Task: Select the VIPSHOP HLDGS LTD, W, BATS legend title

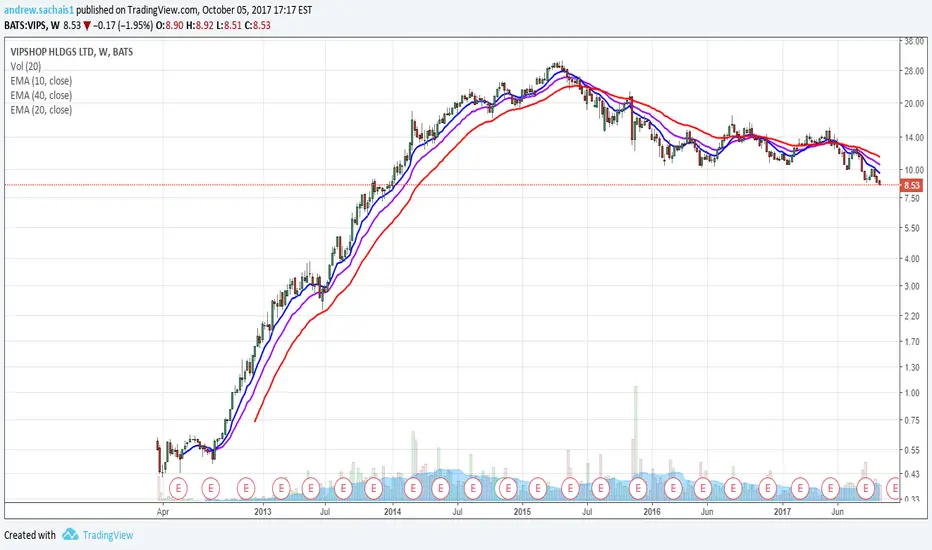Action: [x=72, y=52]
